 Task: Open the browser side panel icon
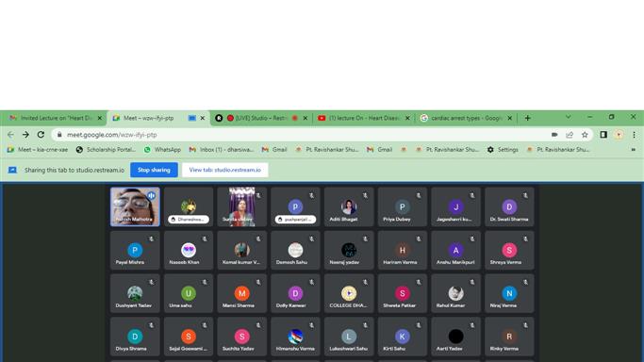tap(603, 135)
